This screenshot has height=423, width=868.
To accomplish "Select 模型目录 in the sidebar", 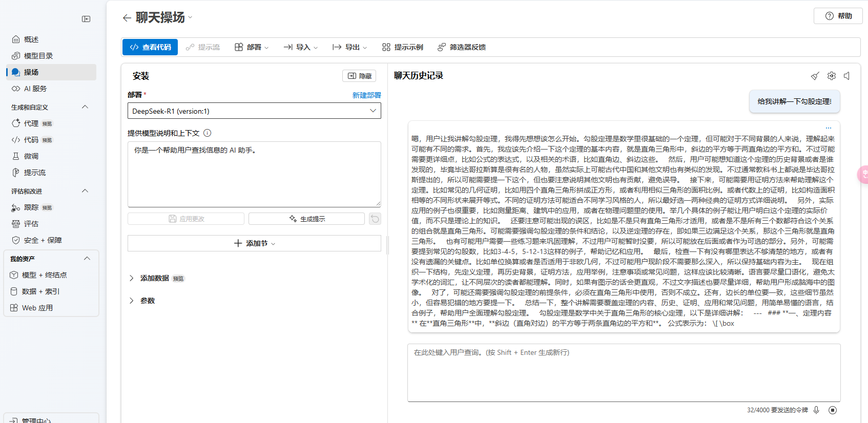I will [38, 56].
